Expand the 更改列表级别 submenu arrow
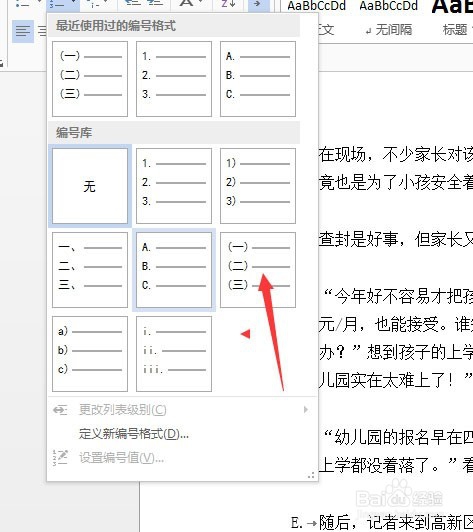 pyautogui.click(x=306, y=410)
